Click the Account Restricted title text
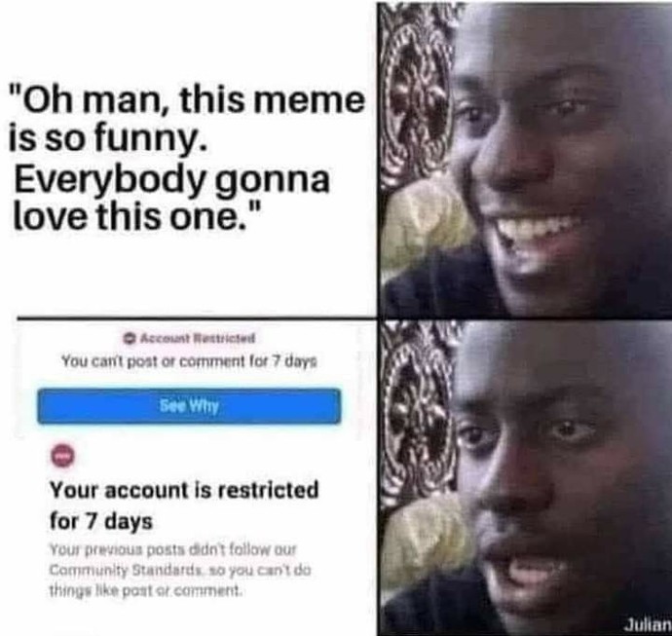 tap(198, 339)
